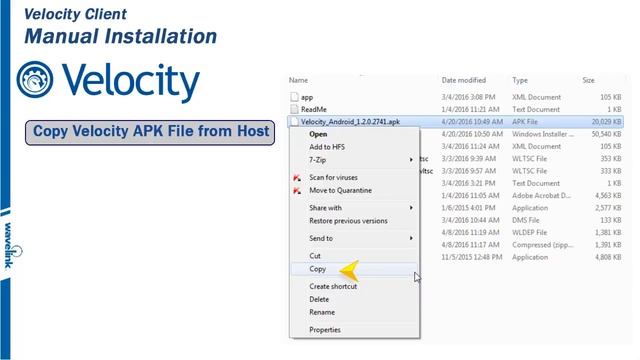Screen dimensions: 640x360
Task: Click the 20,029 KB size cell
Action: (x=607, y=122)
